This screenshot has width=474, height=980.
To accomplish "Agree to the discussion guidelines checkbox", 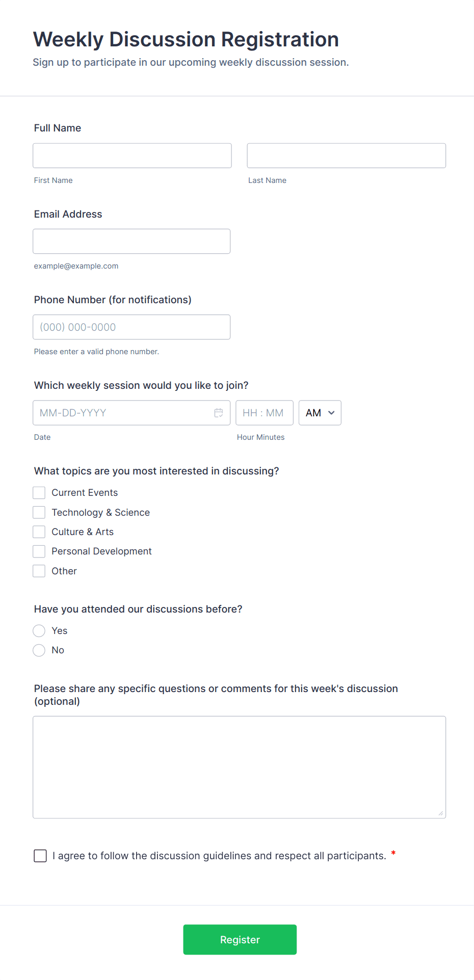I will click(x=40, y=856).
